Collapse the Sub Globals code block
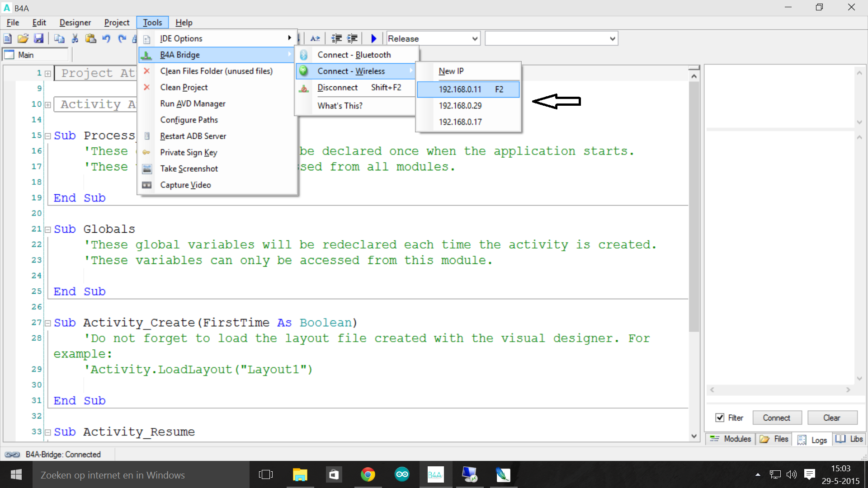The height and width of the screenshot is (488, 868). [x=48, y=230]
